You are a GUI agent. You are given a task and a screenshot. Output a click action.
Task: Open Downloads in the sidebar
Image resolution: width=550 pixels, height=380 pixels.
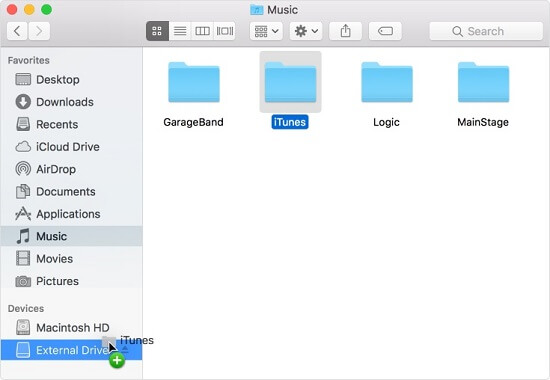click(72, 102)
